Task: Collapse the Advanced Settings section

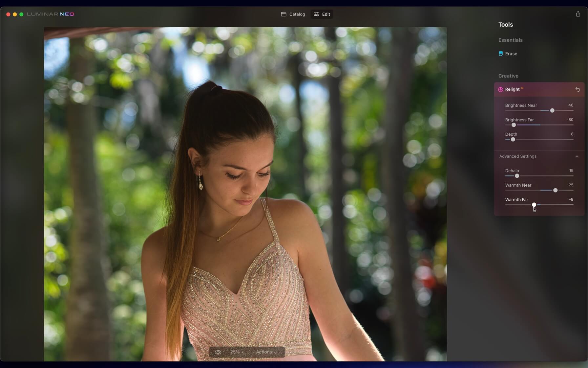Action: click(x=577, y=156)
